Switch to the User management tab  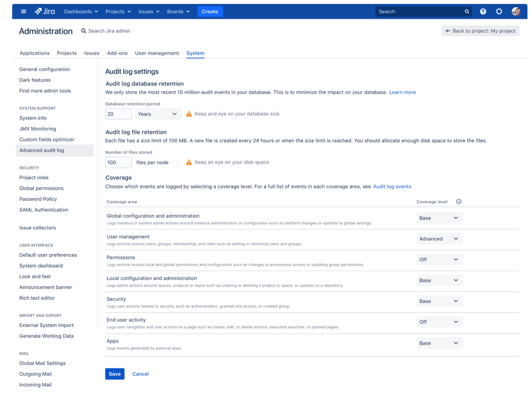[x=157, y=53]
